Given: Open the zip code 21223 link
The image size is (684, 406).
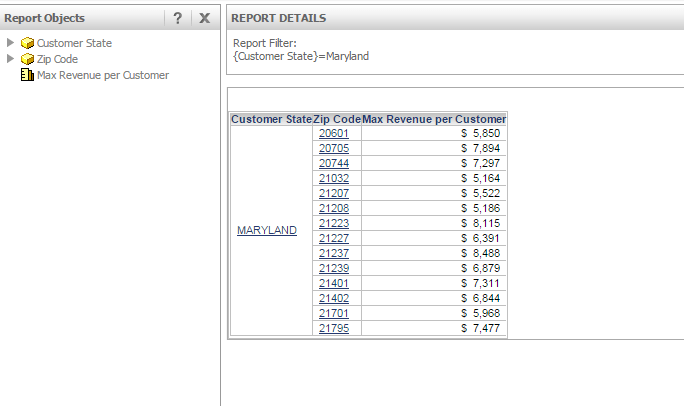Looking at the screenshot, I should pyautogui.click(x=334, y=223).
